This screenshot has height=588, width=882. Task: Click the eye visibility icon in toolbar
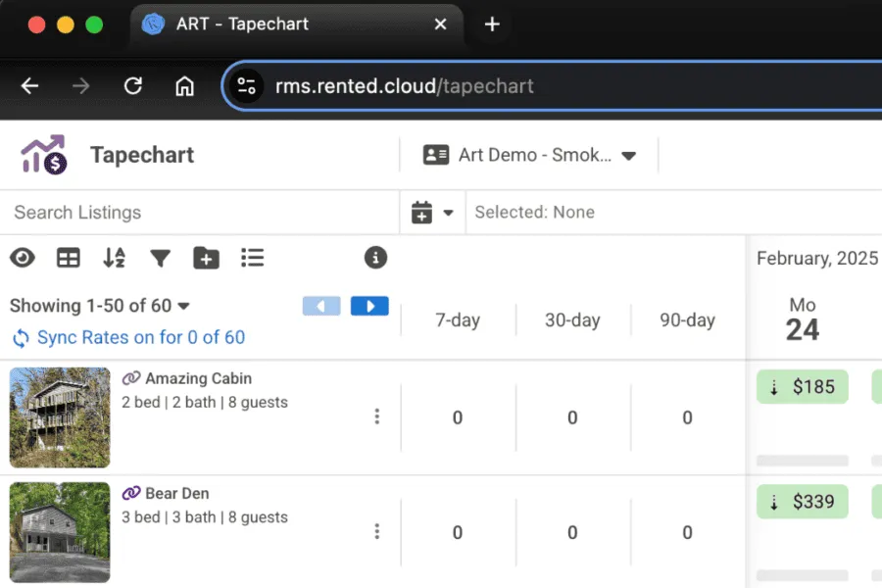tap(23, 258)
